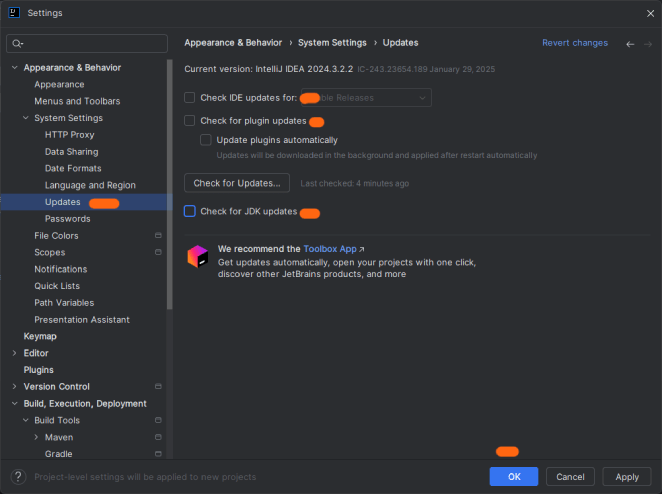
Task: Select HTTP Proxy in settings tree
Action: (69, 135)
